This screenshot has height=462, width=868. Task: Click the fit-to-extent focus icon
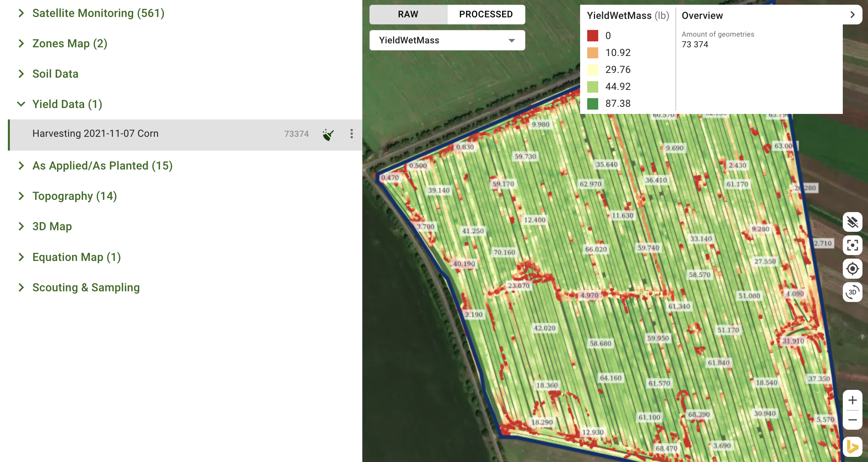coord(852,245)
